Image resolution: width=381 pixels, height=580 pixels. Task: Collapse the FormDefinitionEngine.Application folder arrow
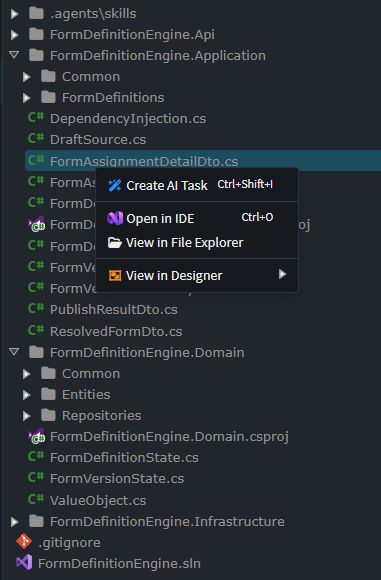pos(14,55)
